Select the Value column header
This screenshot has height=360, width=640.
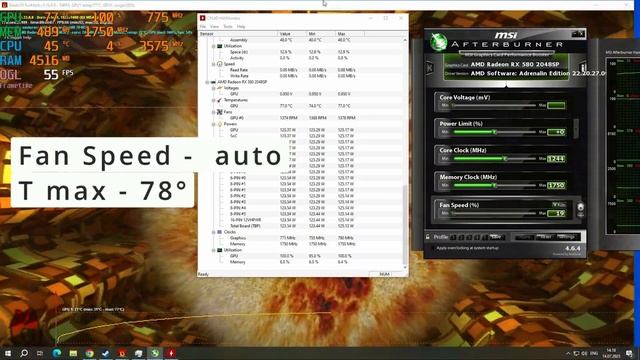293,34
